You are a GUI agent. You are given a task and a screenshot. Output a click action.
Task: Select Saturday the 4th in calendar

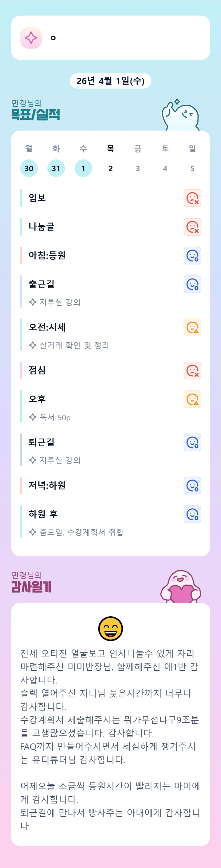coord(165,168)
